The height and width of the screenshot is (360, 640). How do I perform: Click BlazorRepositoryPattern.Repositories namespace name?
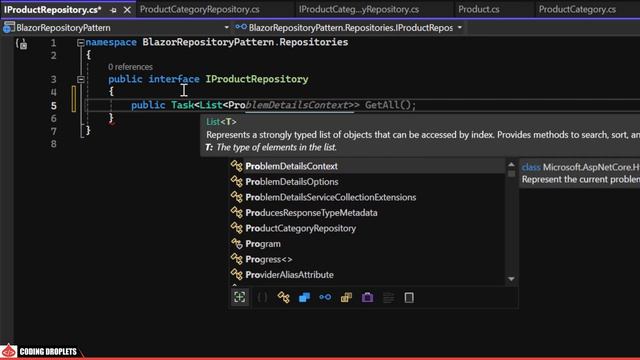point(245,42)
